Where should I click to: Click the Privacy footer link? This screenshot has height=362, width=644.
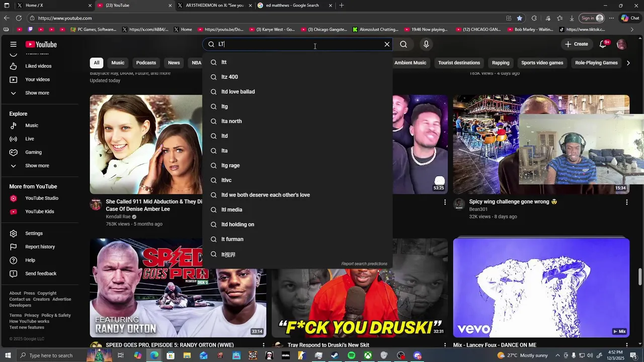point(31,315)
